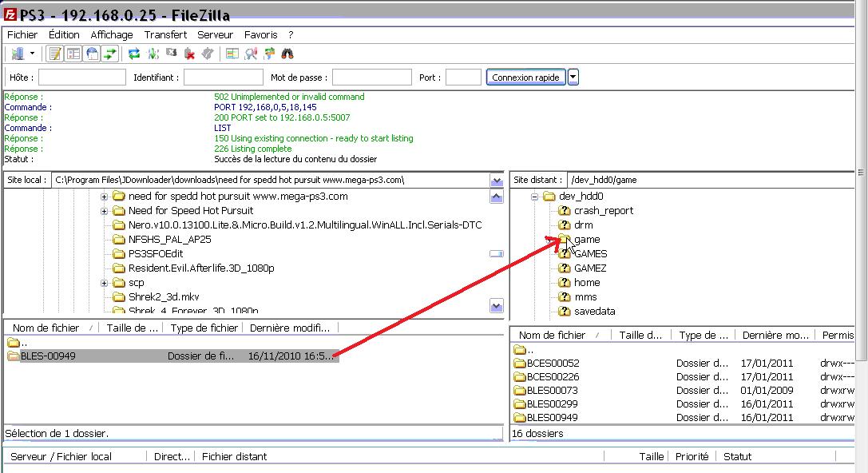Expand the mega-ps3.com need for spedd folder
The height and width of the screenshot is (473, 868).
tap(104, 196)
